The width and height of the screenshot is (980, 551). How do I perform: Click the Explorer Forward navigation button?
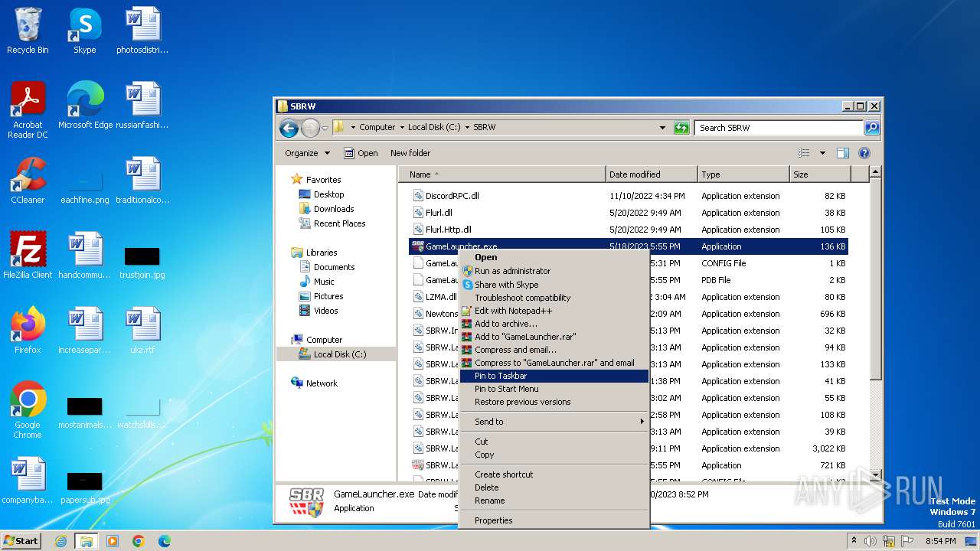point(310,128)
